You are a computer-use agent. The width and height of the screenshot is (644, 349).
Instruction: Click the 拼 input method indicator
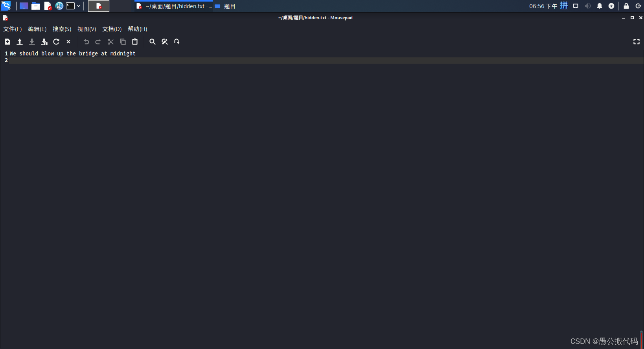564,6
